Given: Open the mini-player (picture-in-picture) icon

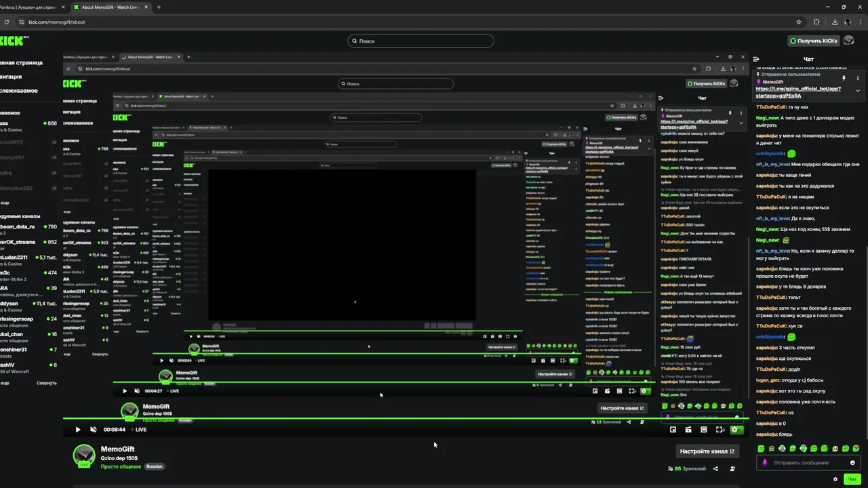Looking at the screenshot, I should tap(673, 429).
